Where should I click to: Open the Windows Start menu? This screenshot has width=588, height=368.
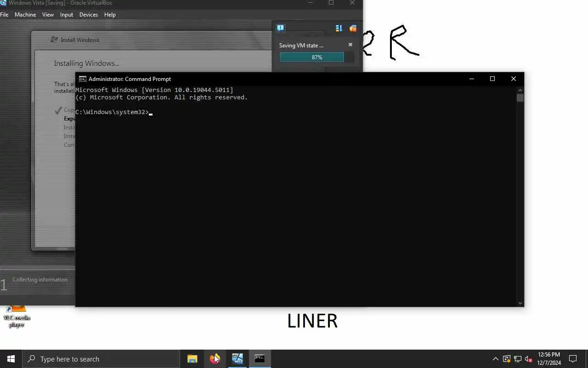click(x=11, y=359)
